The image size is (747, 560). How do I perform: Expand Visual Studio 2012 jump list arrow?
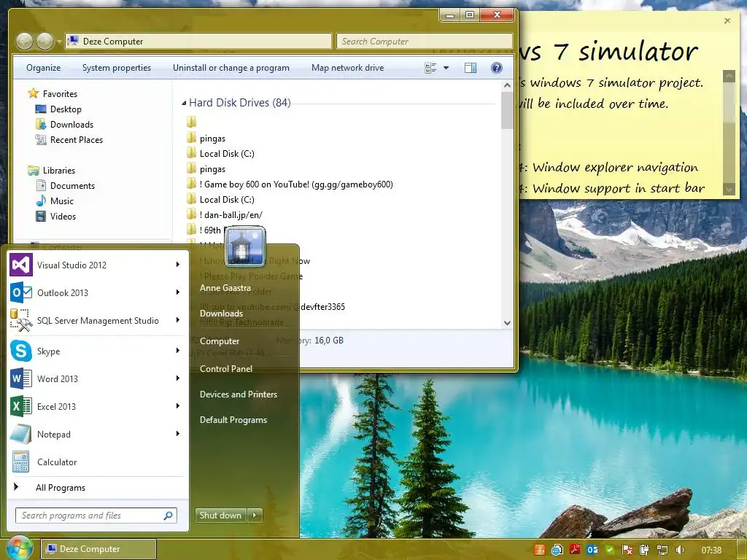(x=178, y=264)
